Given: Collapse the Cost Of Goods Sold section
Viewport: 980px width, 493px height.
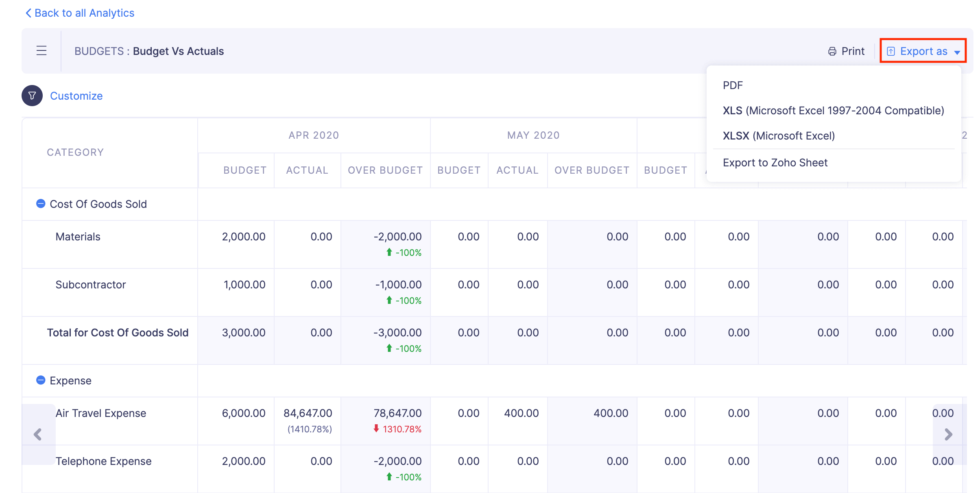Looking at the screenshot, I should [x=40, y=204].
